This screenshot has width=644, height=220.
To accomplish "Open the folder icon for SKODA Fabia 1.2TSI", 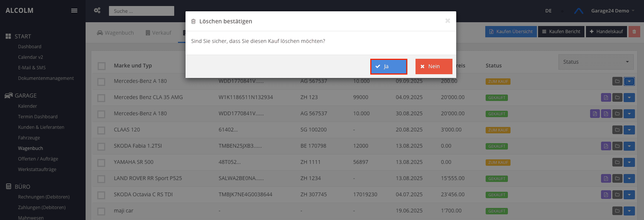I will (617, 146).
